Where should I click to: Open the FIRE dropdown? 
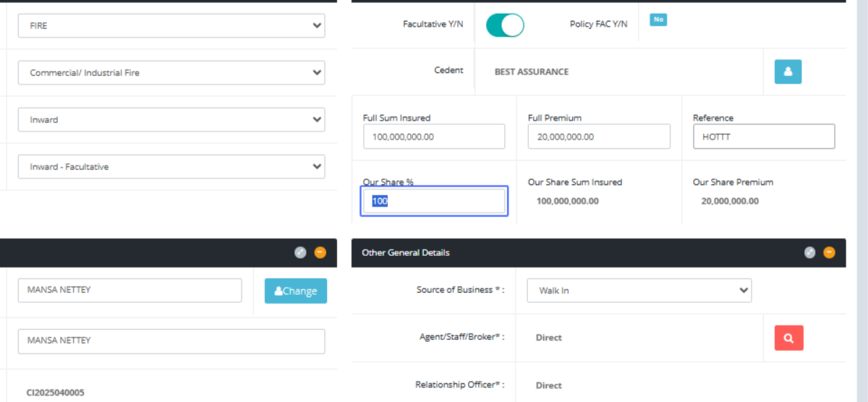[171, 25]
